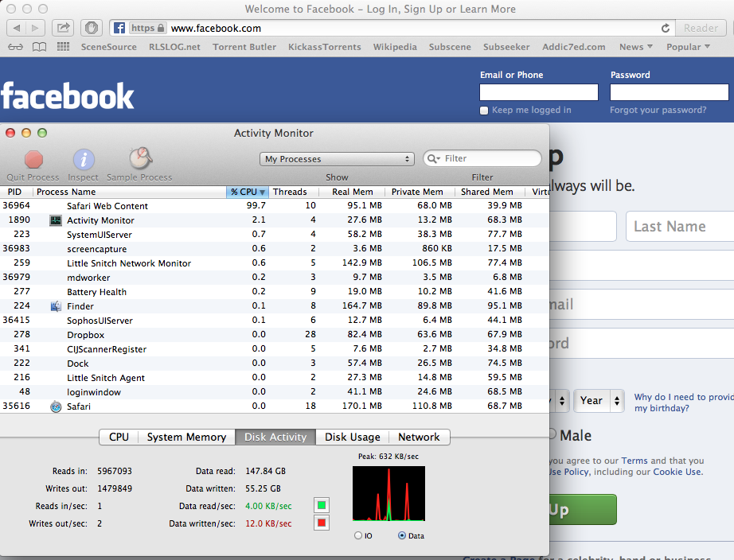Click Safari's back arrow button
This screenshot has height=560, width=734.
pyautogui.click(x=17, y=28)
